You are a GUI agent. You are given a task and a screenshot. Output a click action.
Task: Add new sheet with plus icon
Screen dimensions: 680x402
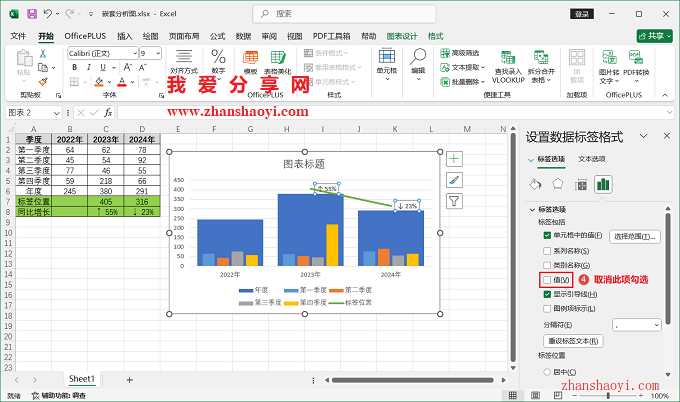coord(129,380)
